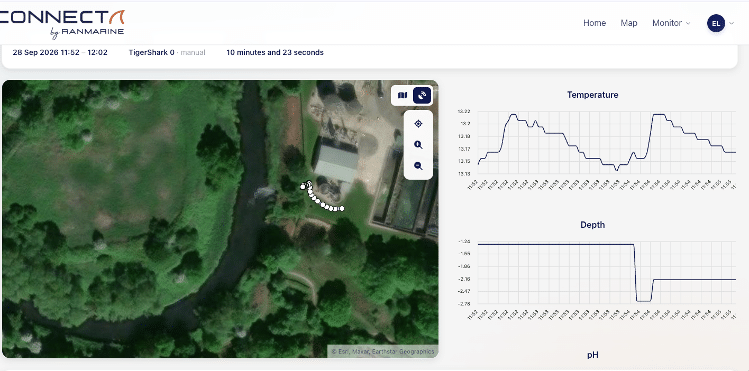Zoom in on the map

[x=418, y=145]
